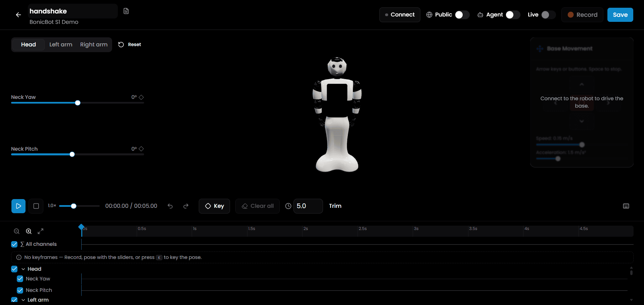Click the Neck Yaw channel label
Screen dimensions: 644x305
(x=38, y=279)
